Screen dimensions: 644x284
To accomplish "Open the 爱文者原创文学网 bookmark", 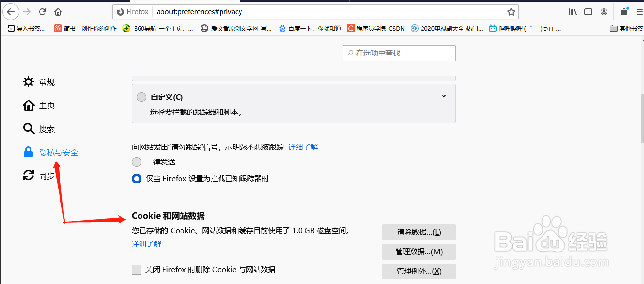I will pos(237,28).
